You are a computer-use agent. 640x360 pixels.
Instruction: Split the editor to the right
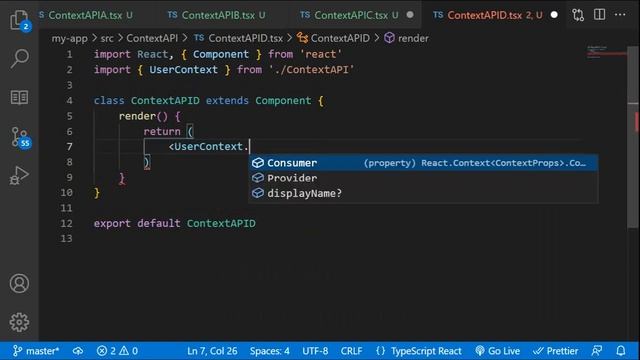click(599, 15)
